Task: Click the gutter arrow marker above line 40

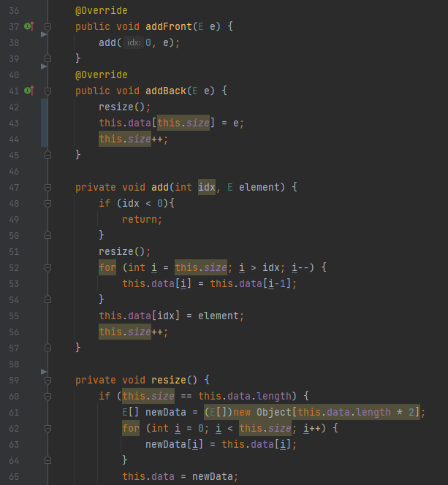Action: coord(44,66)
